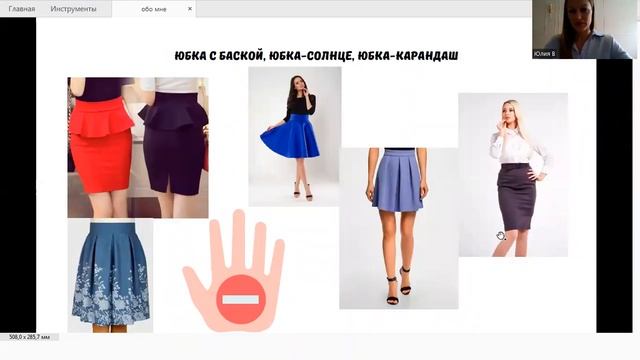Select the обо мне document tab
Screen dimensions: 640x360
click(x=153, y=9)
